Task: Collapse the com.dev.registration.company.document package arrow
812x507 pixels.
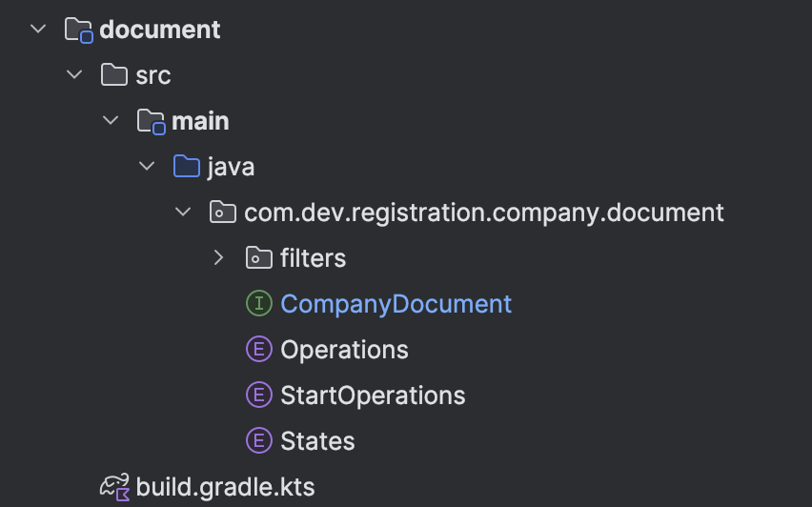Action: [x=183, y=213]
